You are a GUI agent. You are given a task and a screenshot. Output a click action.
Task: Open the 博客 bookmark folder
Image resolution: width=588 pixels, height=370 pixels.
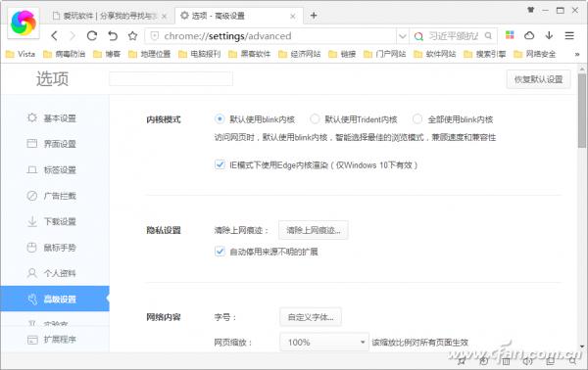tap(107, 54)
